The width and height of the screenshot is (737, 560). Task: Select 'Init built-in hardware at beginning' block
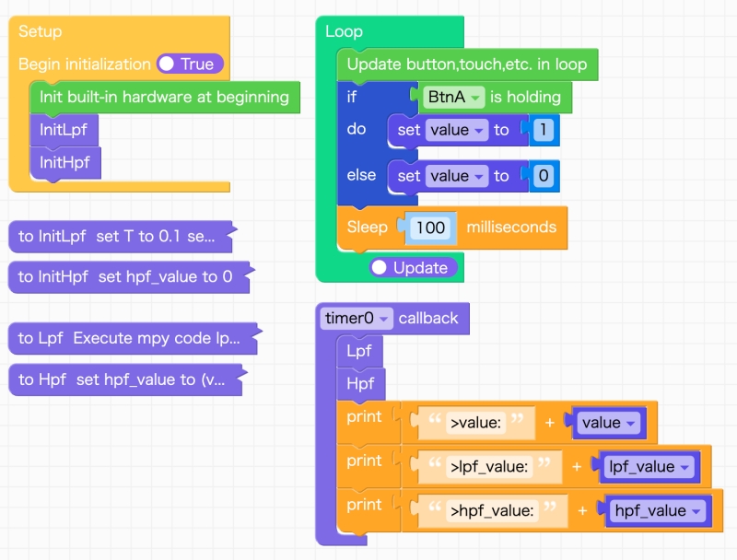pyautogui.click(x=164, y=97)
